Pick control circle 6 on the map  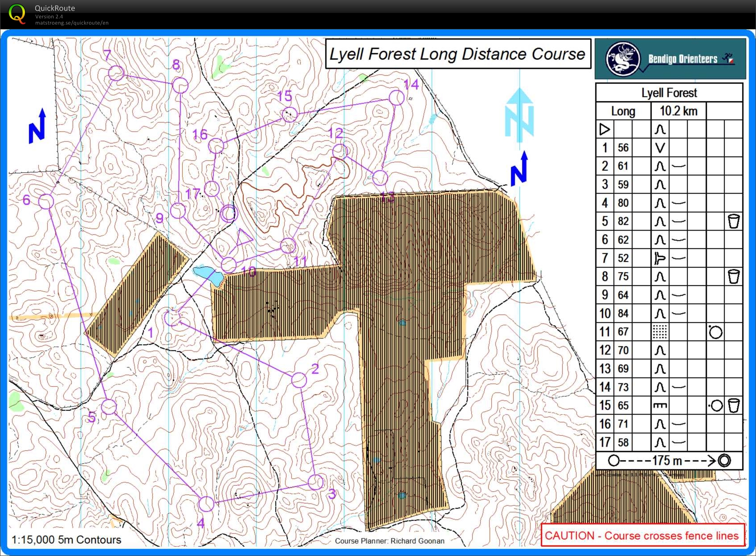(x=46, y=201)
